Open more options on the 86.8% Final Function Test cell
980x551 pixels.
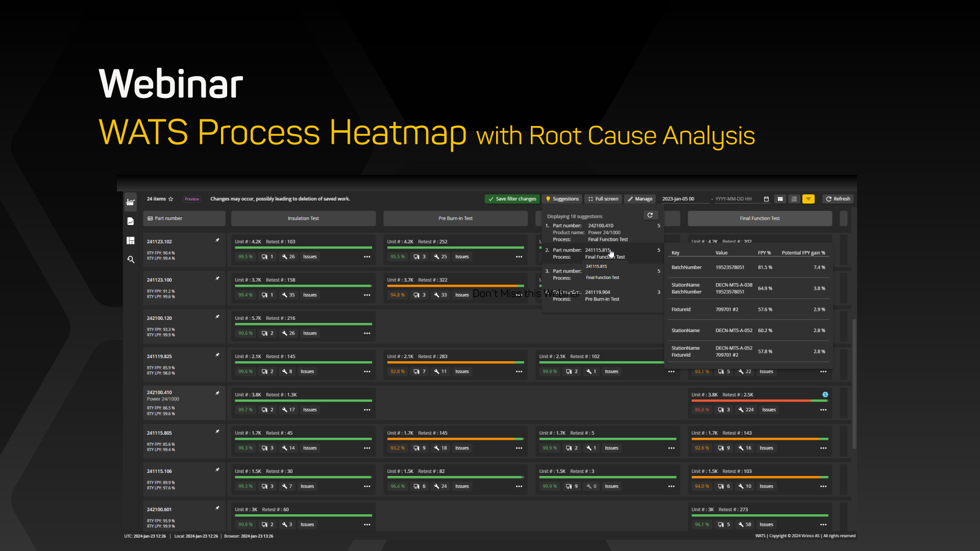point(823,410)
